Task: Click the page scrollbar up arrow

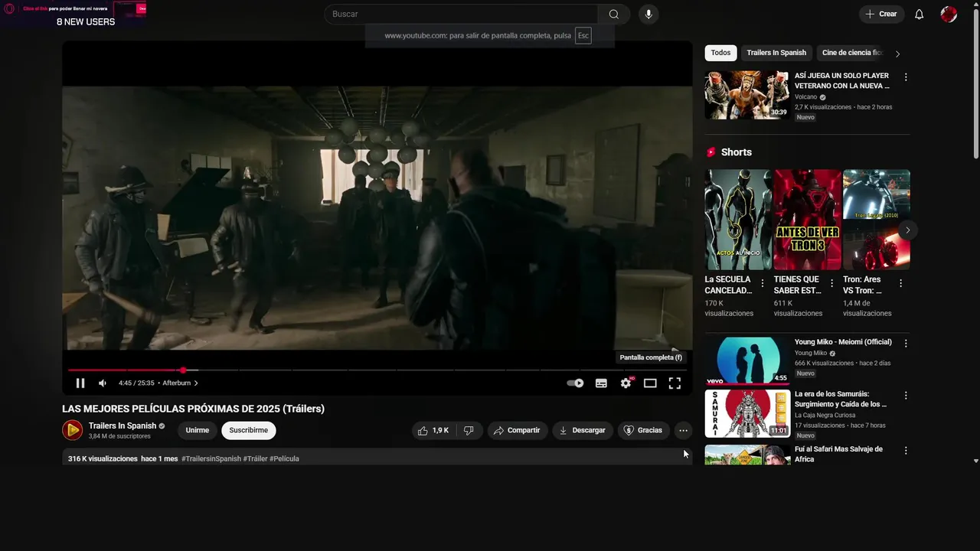Action: [x=975, y=5]
